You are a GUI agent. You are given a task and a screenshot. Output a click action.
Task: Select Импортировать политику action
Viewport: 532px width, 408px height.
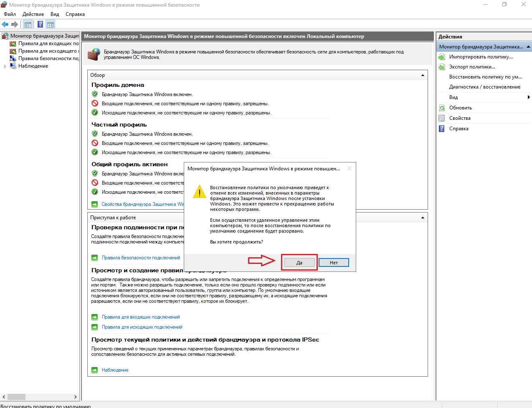[481, 57]
